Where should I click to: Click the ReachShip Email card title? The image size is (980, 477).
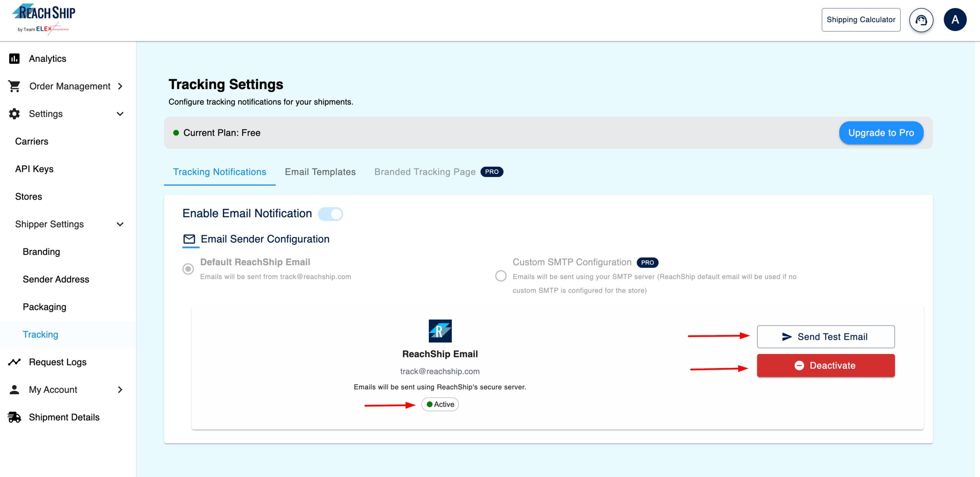click(440, 354)
